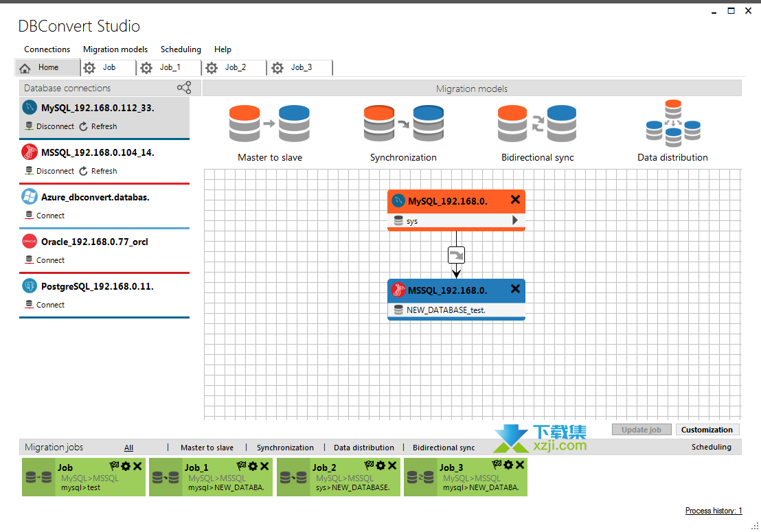Open the Job_1 migration card

[211, 477]
